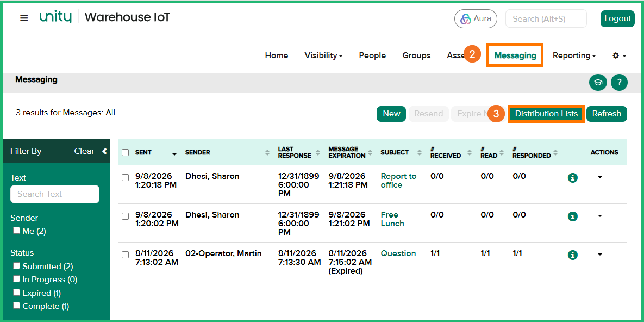Image resolution: width=644 pixels, height=322 pixels.
Task: Open the question mark help icon
Action: tap(619, 83)
